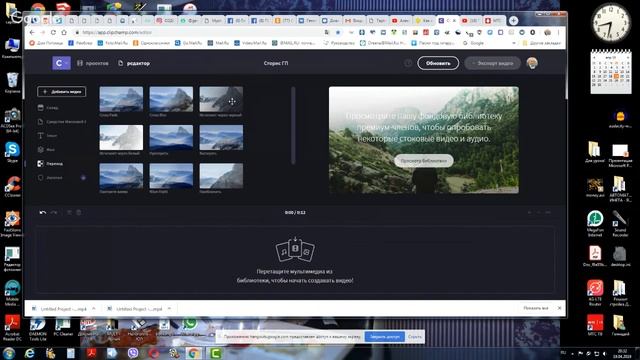Open the Clipchamp logo menu
The image size is (640, 360).
click(x=61, y=63)
